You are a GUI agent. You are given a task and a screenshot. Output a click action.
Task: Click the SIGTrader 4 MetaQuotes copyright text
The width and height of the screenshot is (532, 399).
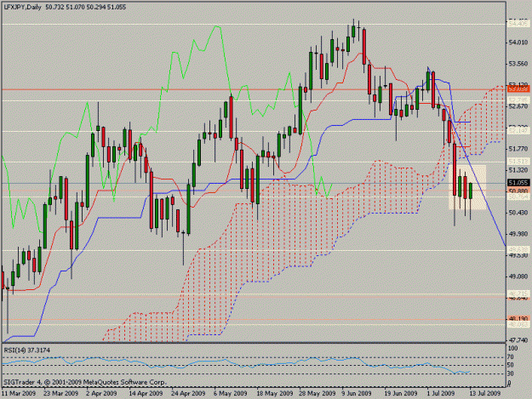(85, 382)
